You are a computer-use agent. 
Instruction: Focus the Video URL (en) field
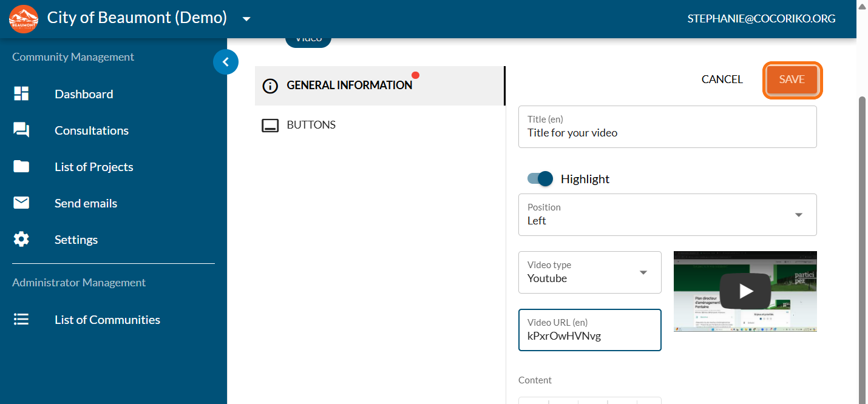coord(589,336)
